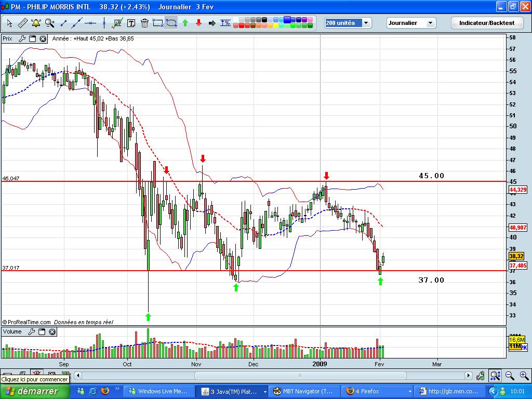Select the magnifier zoom tool in top toolbar
This screenshot has width=532, height=399.
50,23
